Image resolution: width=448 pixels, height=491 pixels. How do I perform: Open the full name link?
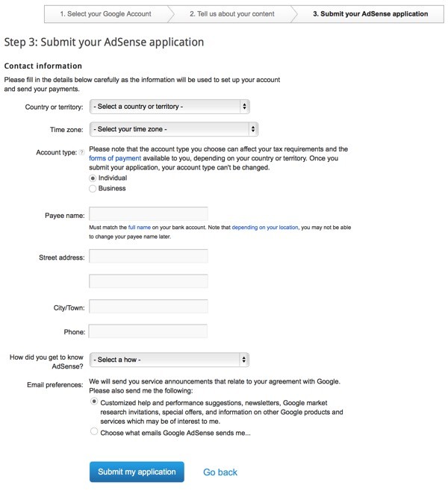pos(140,228)
